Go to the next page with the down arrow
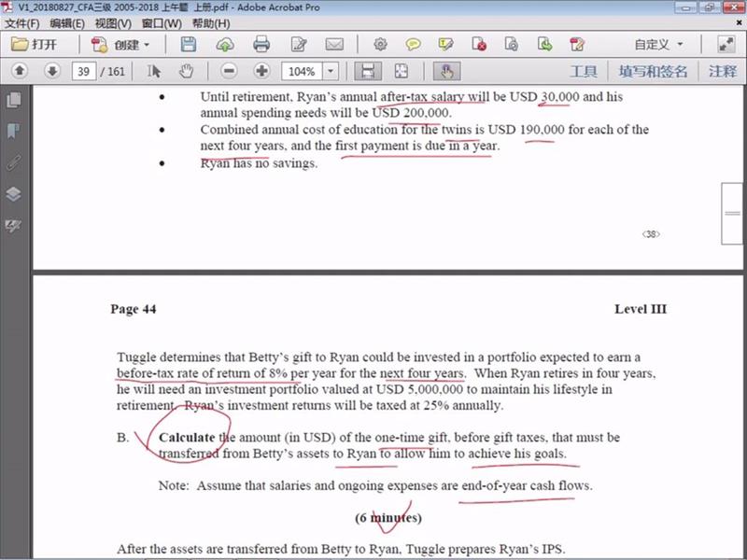The width and height of the screenshot is (747, 560). (52, 71)
